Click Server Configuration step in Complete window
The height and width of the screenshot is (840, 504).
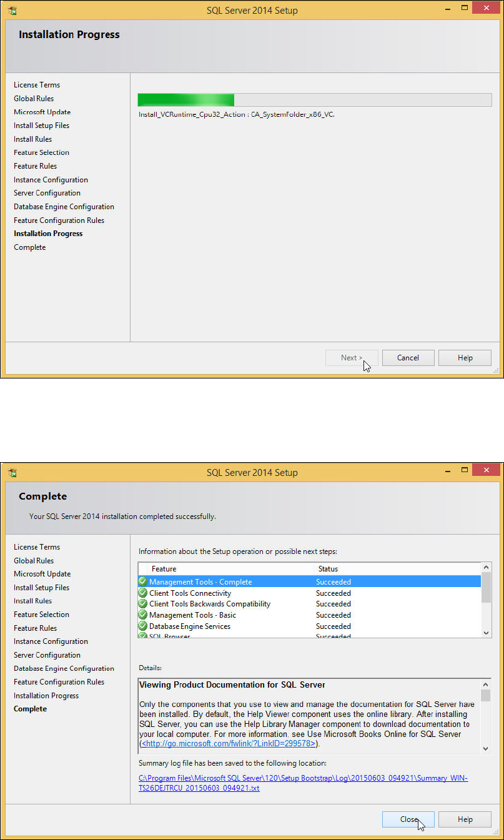47,655
